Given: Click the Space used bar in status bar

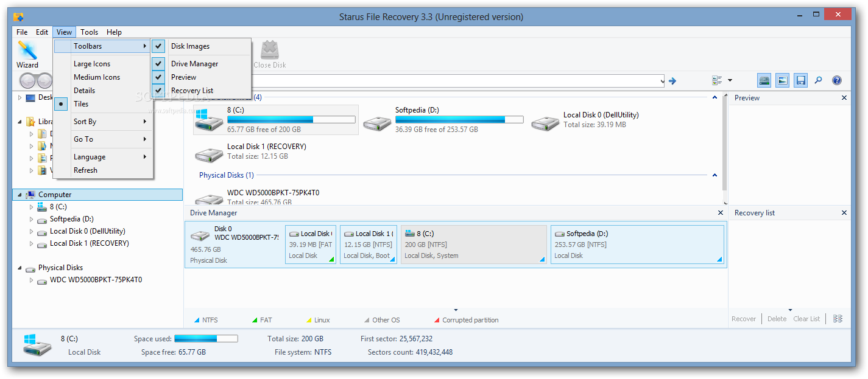Looking at the screenshot, I should [x=206, y=339].
